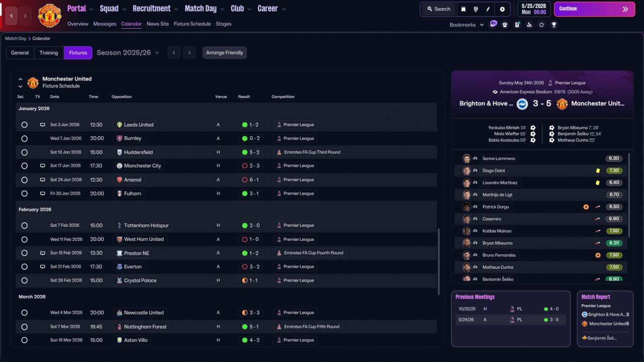
Task: Open the Stages link in sub-menu
Action: point(223,24)
